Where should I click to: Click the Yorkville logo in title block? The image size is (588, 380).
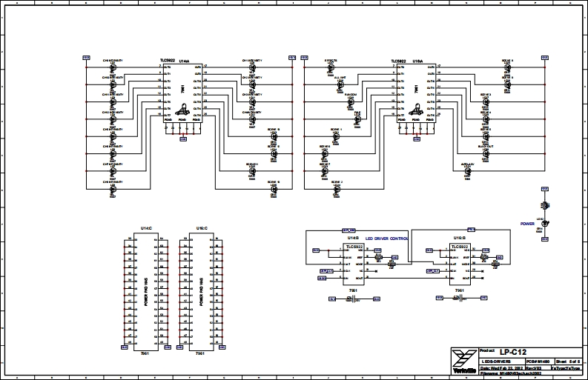coord(463,361)
